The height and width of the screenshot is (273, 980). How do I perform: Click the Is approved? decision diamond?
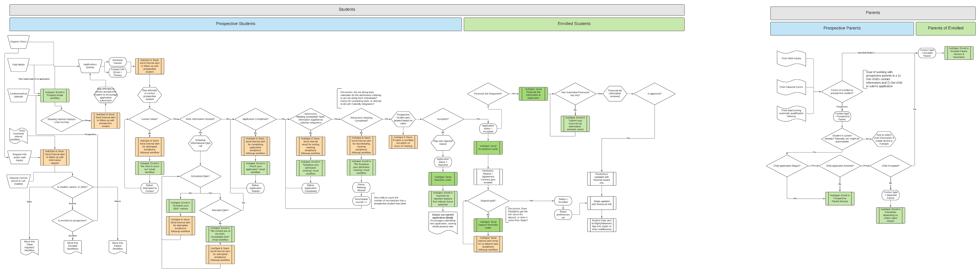pos(654,94)
